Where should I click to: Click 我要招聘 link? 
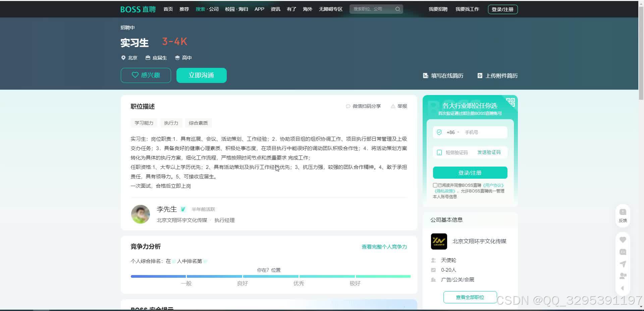[x=438, y=9]
